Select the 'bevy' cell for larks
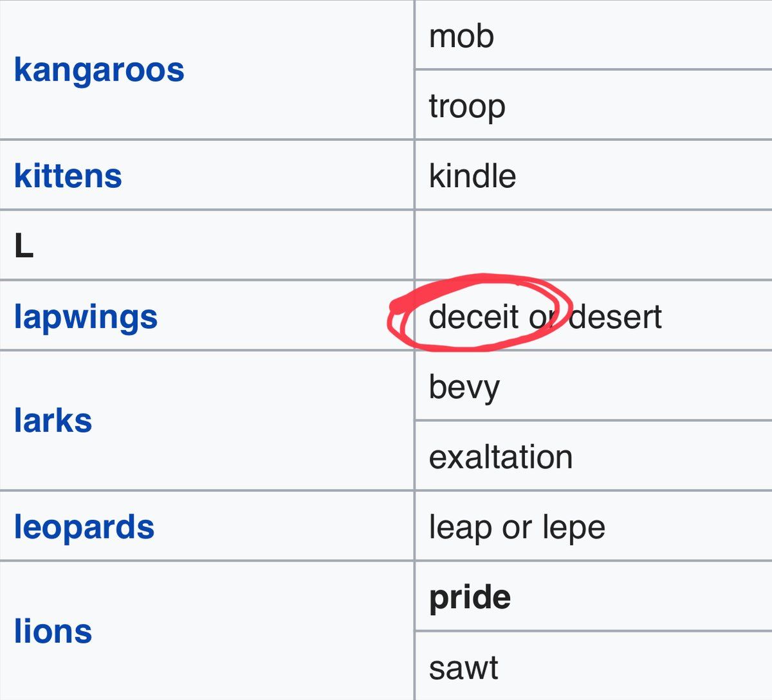 click(464, 387)
